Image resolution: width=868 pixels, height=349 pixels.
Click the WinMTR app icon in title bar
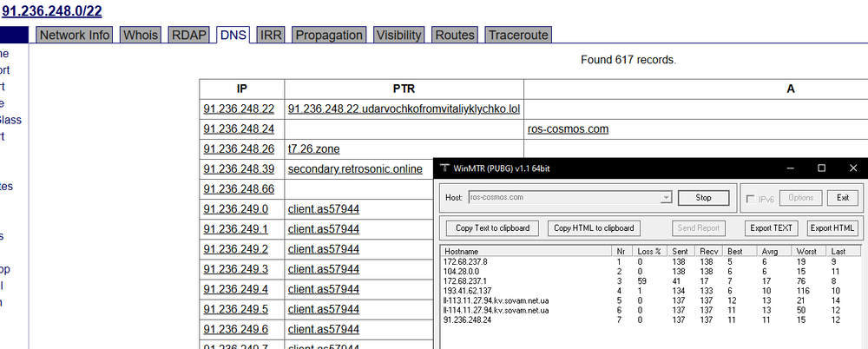click(x=445, y=168)
